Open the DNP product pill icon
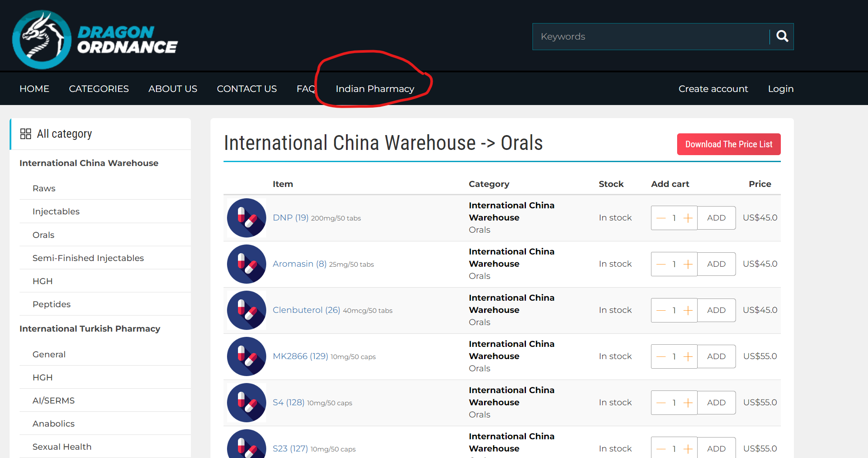Image resolution: width=868 pixels, height=458 pixels. click(x=247, y=218)
